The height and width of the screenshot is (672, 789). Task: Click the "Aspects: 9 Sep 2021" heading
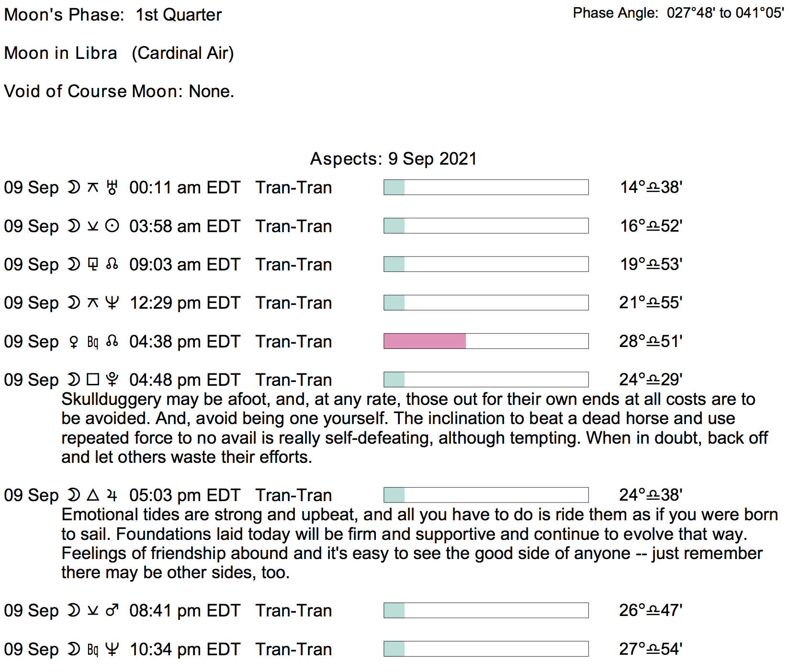(394, 158)
